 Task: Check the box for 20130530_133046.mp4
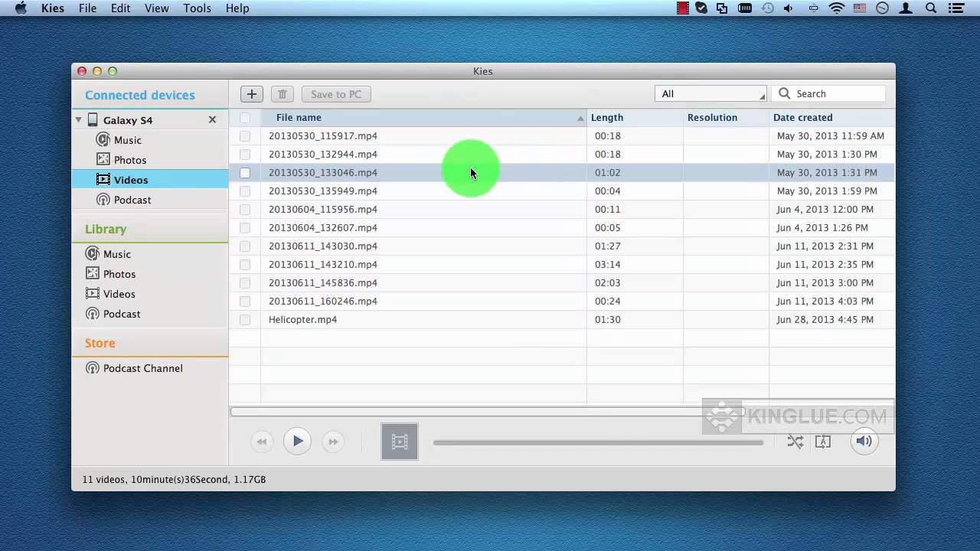click(x=245, y=173)
